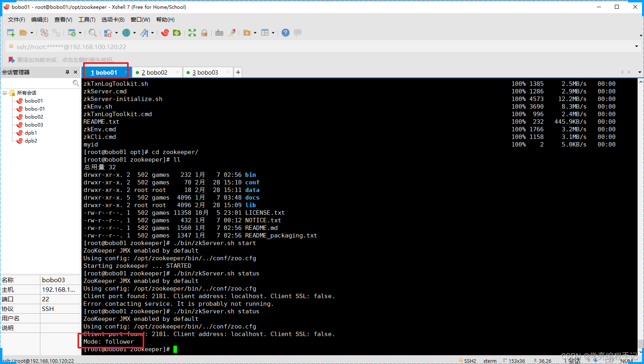Viewport: 644px width, 364px height.
Task: Click the chat feedback bubble icon
Action: coord(298,33)
